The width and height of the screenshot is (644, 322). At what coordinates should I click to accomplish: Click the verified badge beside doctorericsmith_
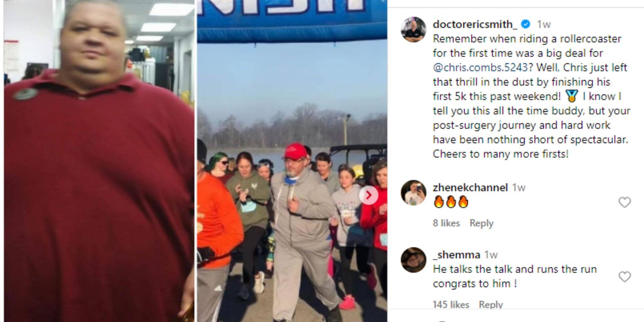[x=526, y=24]
